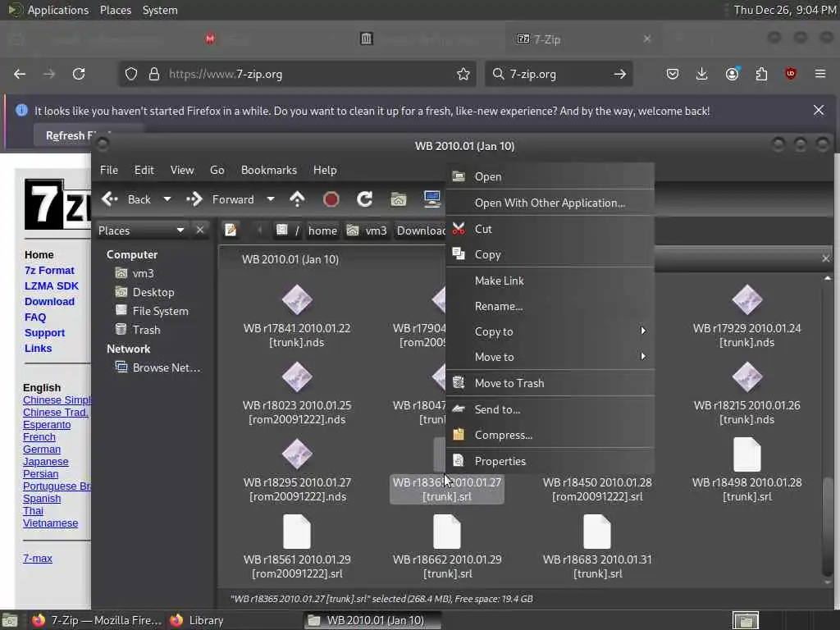Choose Make Link in the context menu
Viewport: 840px width, 630px height.
[550, 281]
